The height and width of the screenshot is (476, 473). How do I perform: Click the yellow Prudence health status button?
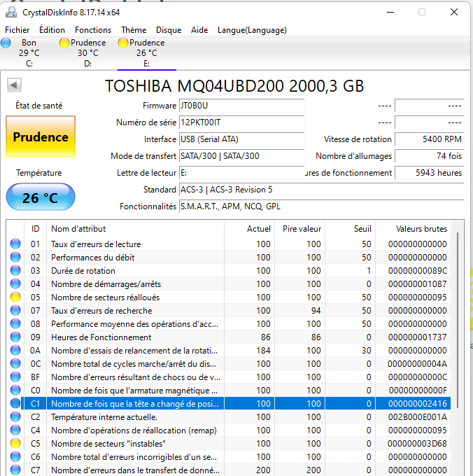click(x=41, y=136)
